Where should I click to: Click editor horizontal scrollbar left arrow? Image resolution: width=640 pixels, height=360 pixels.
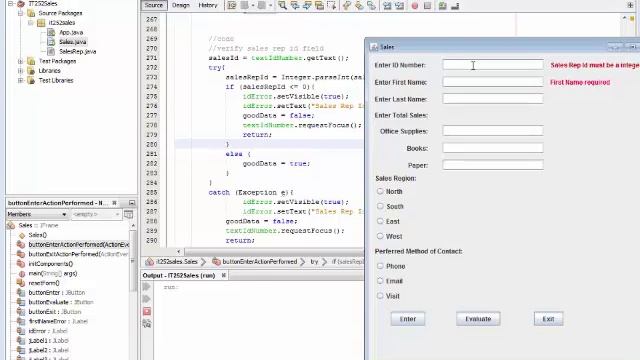178,251
